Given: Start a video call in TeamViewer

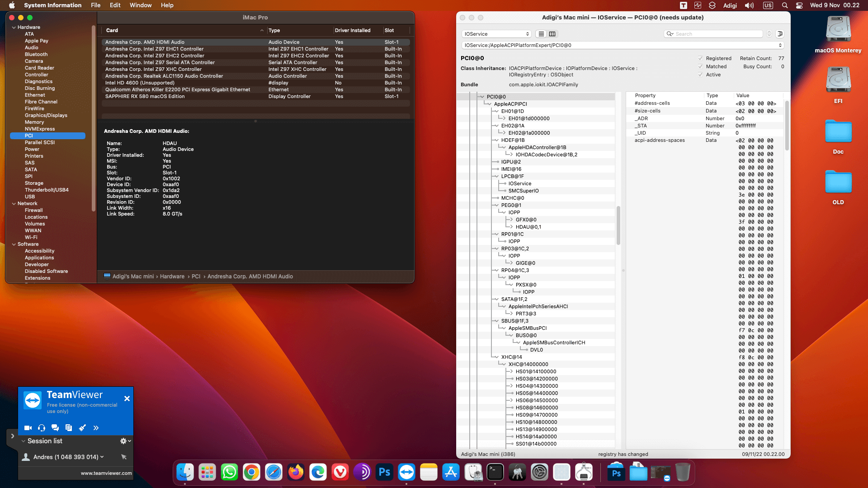Looking at the screenshot, I should pos(28,428).
